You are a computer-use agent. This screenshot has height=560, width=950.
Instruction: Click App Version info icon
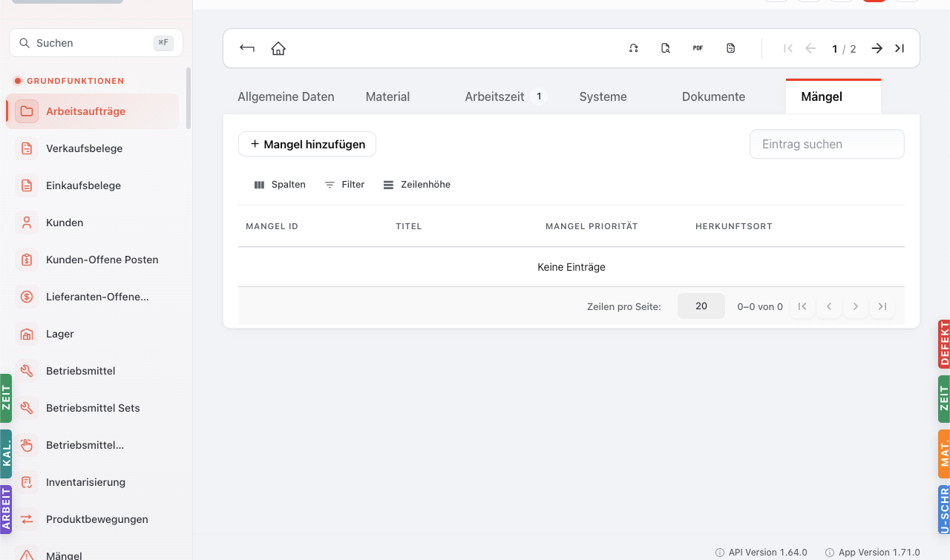point(830,553)
